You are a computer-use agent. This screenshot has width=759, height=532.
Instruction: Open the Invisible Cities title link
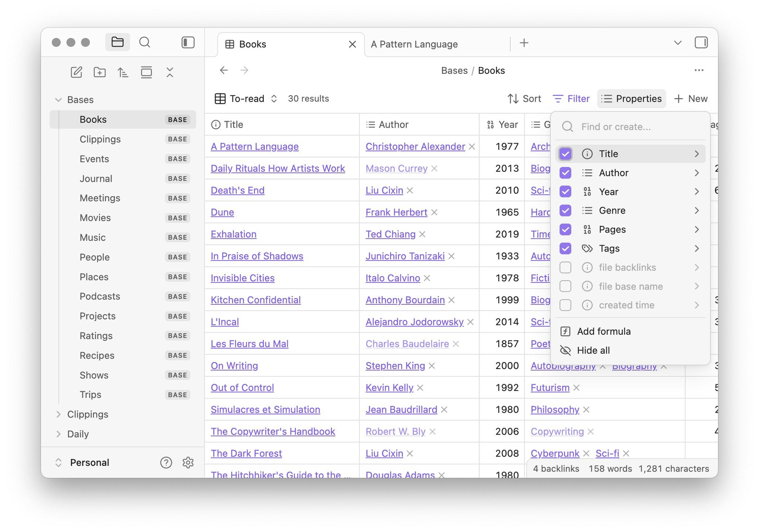coord(242,278)
